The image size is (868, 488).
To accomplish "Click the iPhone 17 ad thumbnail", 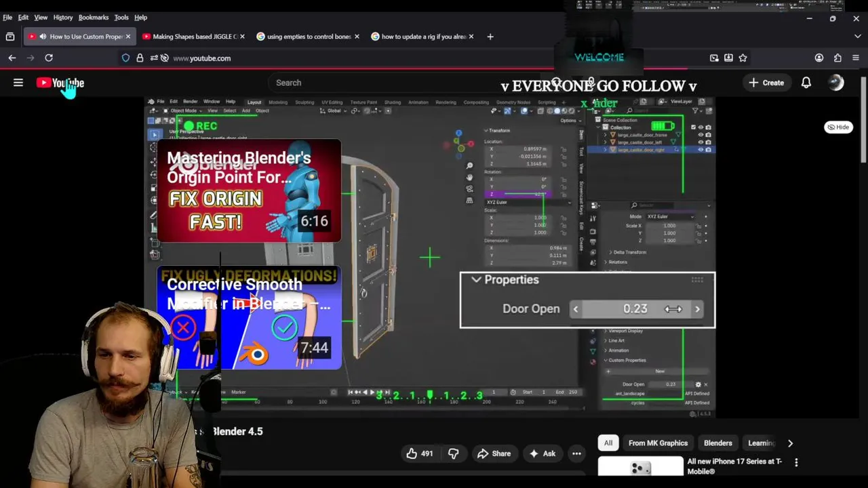I will [x=641, y=466].
